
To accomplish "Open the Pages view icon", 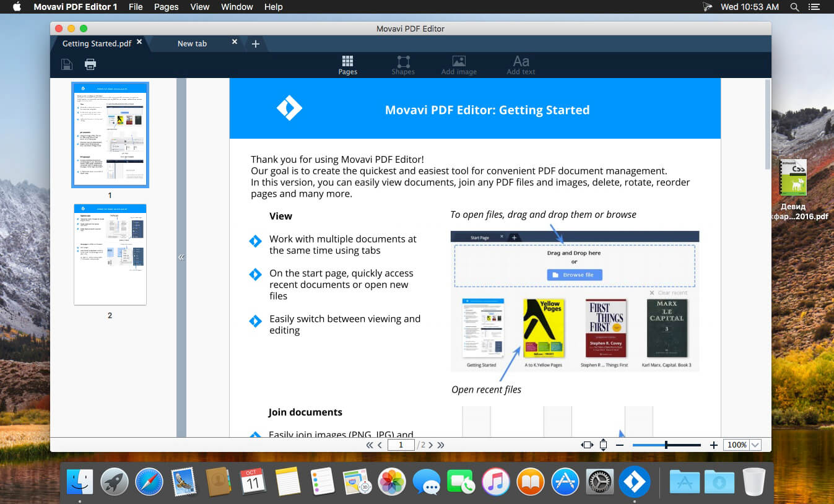I will click(x=347, y=64).
